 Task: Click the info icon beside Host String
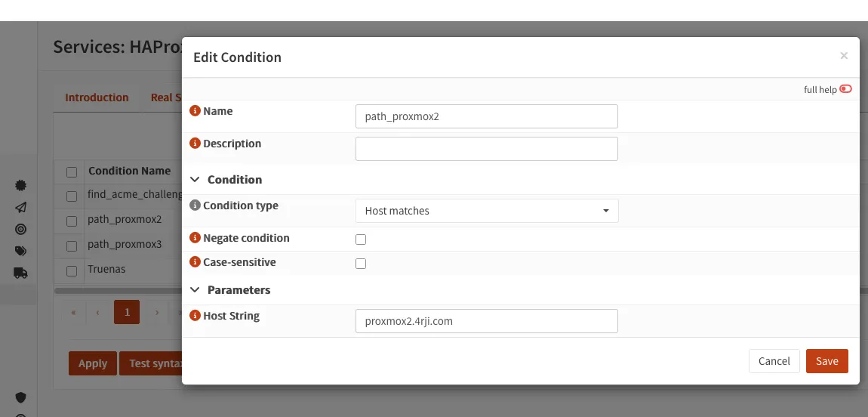coord(195,316)
